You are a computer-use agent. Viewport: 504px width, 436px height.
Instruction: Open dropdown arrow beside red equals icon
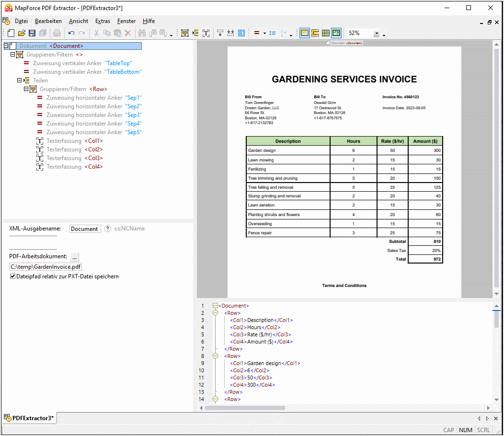[264, 34]
